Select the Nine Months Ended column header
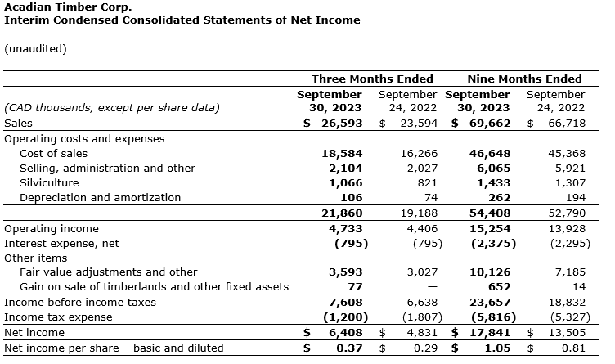This screenshot has width=615, height=364. (x=524, y=79)
